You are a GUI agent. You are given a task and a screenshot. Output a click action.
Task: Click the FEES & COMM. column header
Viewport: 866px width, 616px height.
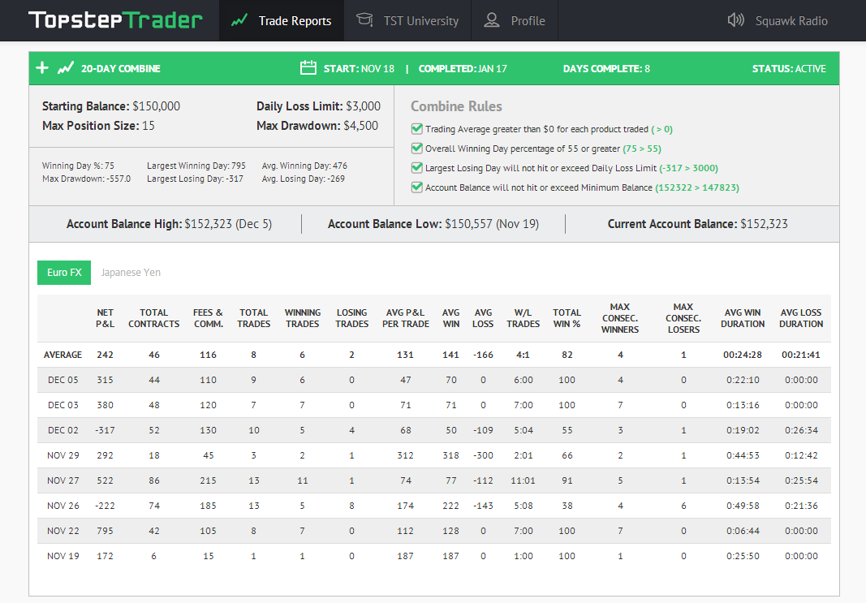point(209,318)
